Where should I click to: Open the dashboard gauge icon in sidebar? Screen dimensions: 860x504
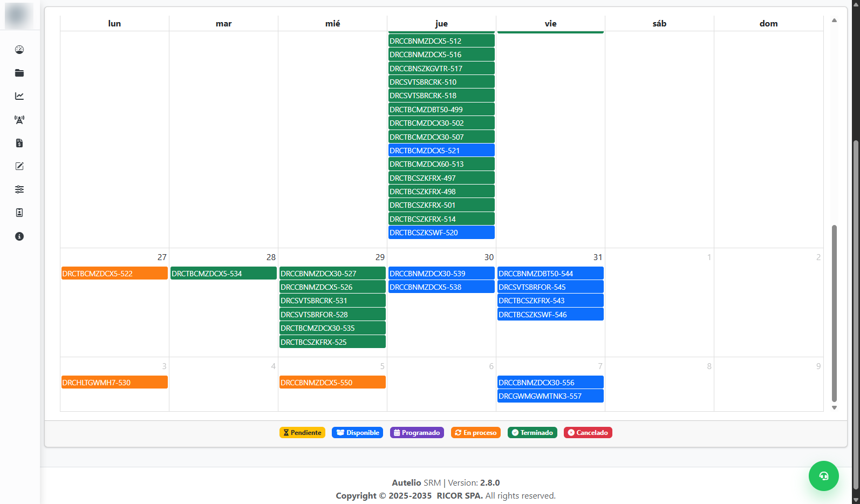point(19,50)
